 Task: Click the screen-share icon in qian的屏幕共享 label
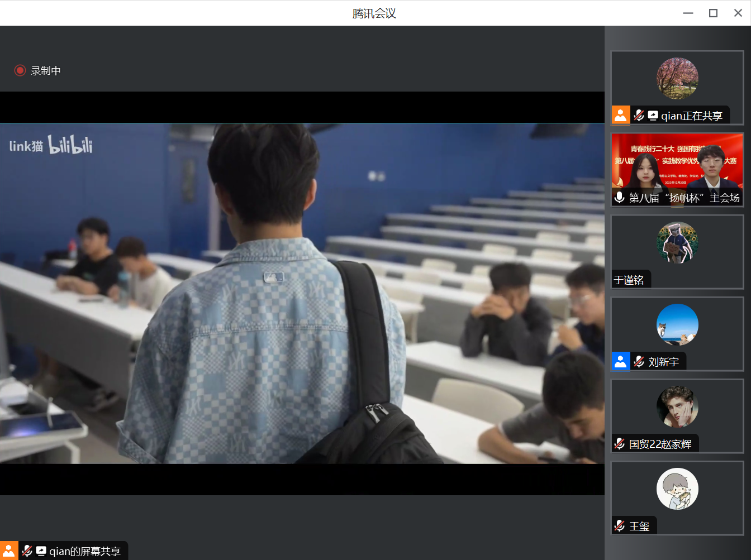pyautogui.click(x=40, y=551)
